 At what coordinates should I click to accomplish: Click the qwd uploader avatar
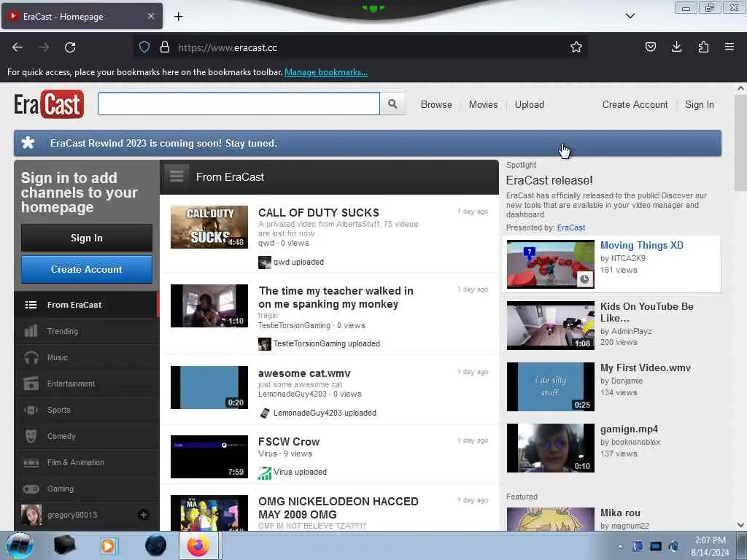tap(264, 262)
